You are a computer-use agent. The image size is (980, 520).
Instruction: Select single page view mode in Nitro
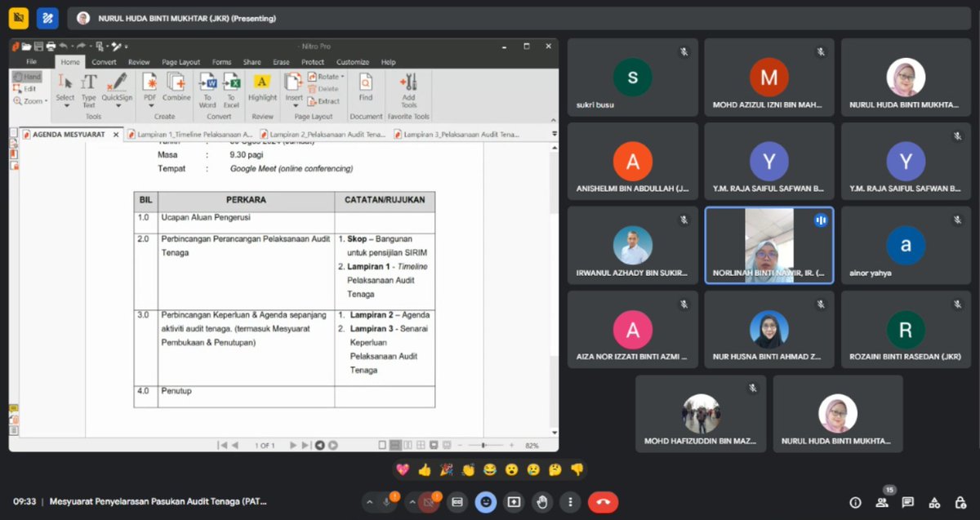(382, 446)
